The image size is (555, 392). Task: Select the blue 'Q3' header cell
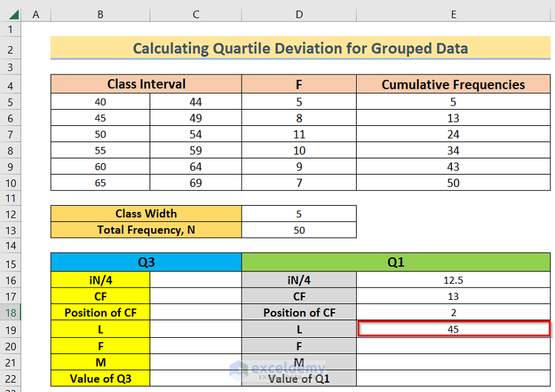146,262
